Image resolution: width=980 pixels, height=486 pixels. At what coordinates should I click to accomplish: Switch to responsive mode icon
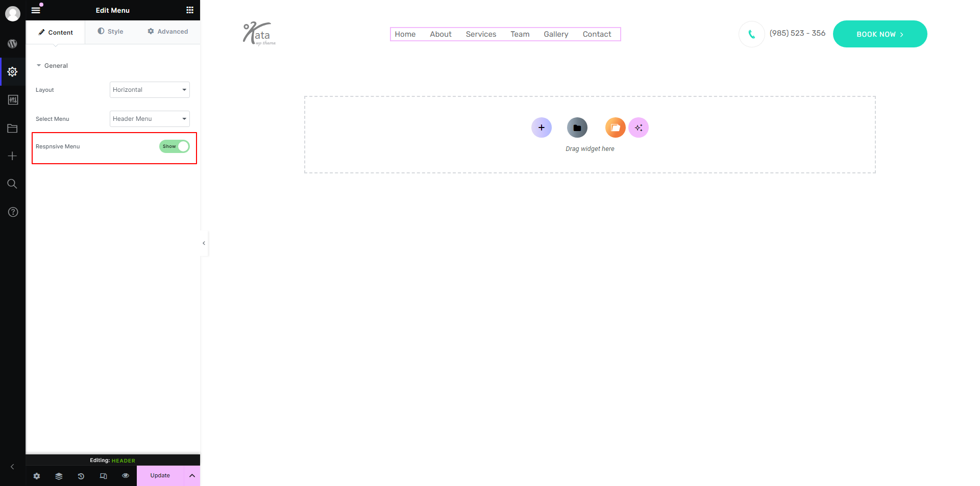(104, 476)
